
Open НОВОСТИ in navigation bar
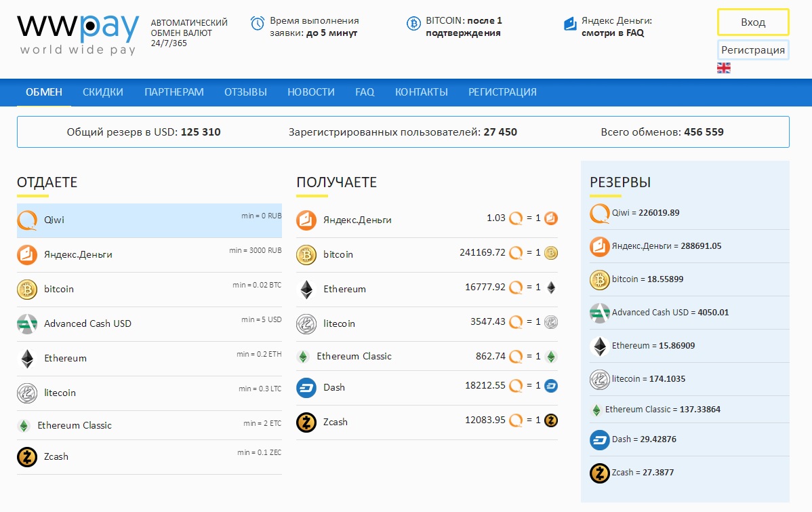click(x=311, y=92)
